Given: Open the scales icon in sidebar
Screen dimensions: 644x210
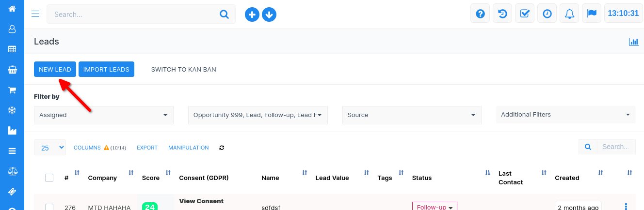Looking at the screenshot, I should click(12, 171).
